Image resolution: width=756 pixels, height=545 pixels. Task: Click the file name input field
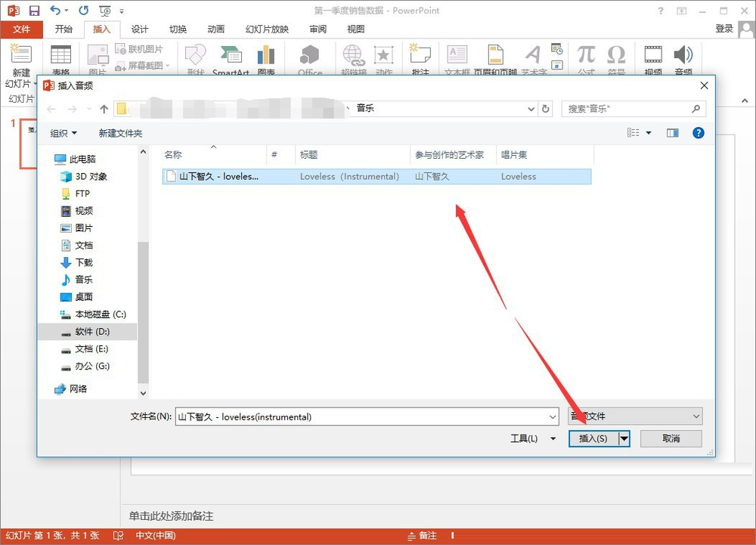[367, 416]
